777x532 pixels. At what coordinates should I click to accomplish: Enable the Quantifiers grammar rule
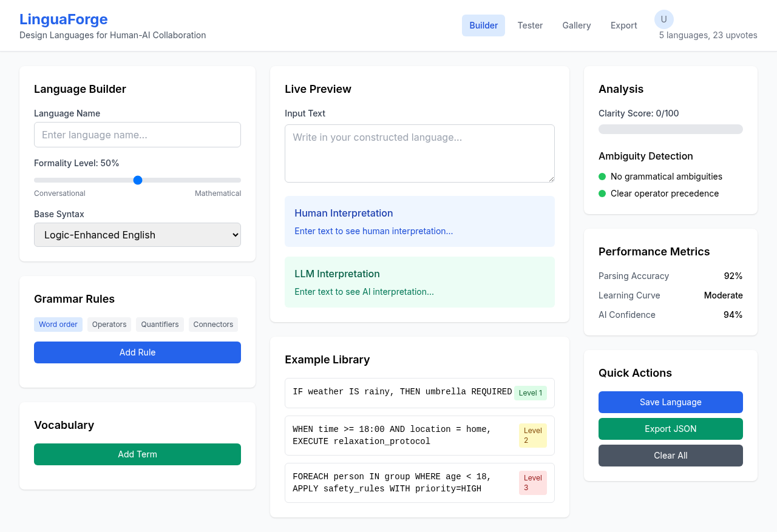(x=160, y=325)
